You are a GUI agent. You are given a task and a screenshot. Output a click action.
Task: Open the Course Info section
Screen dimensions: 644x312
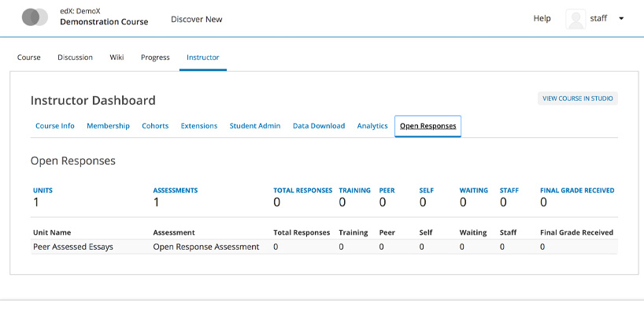point(55,126)
